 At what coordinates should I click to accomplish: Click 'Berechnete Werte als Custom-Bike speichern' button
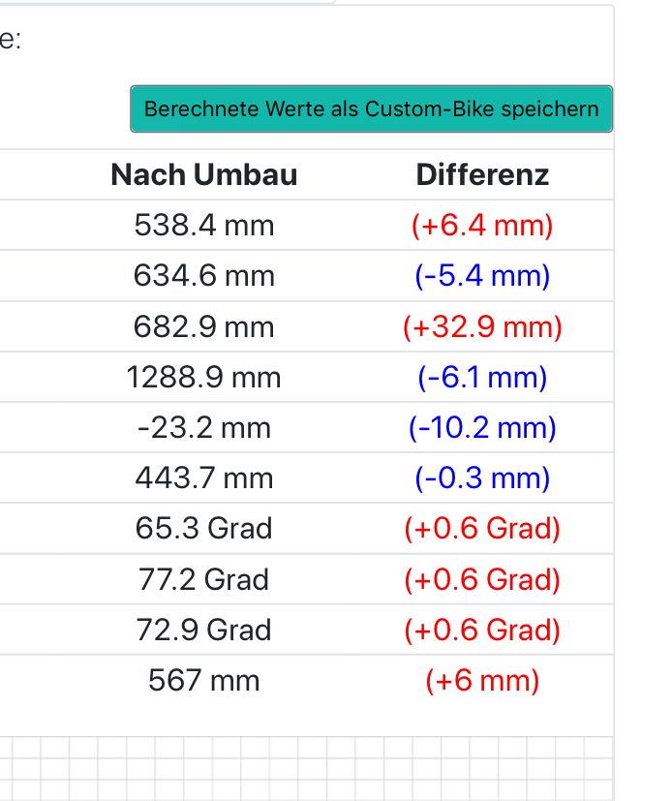tap(372, 108)
